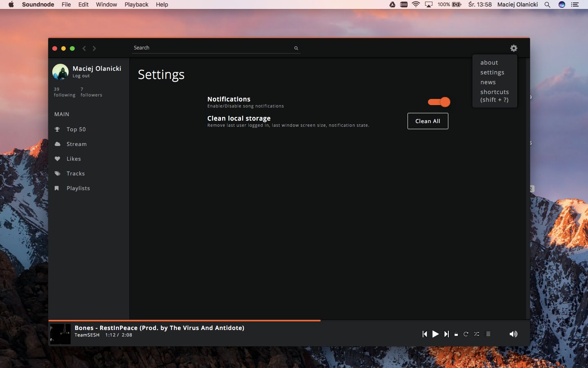Click the cloud icon beside Stream
This screenshot has height=368, width=588.
58,144
